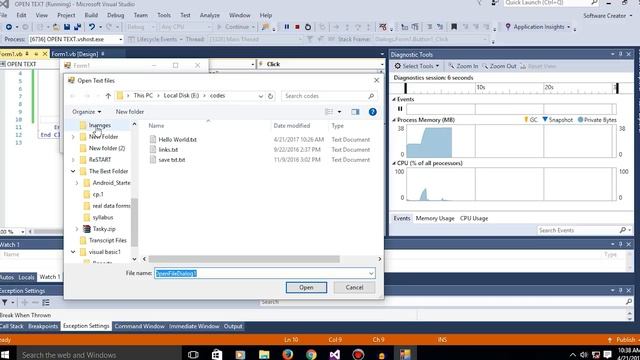Expand the New Folder tree node
This screenshot has width=640, height=360.
73,137
